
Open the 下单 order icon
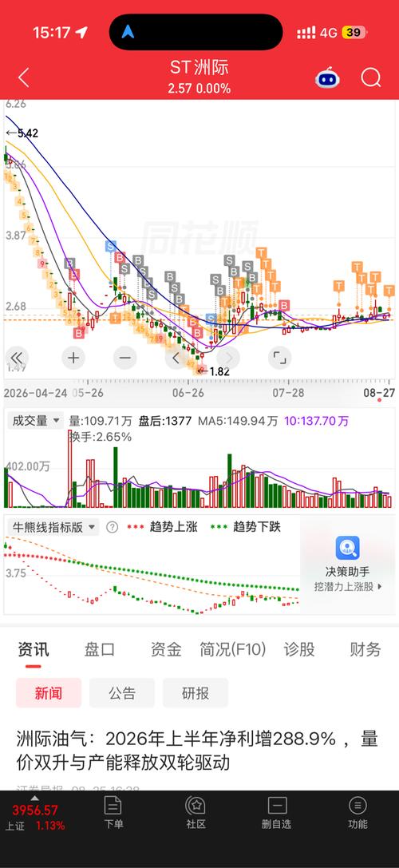(113, 812)
